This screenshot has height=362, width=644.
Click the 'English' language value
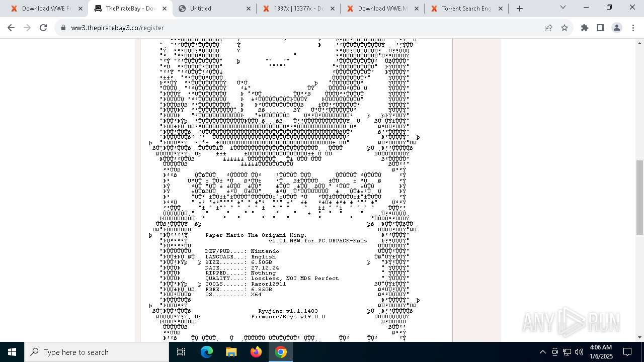pyautogui.click(x=263, y=257)
